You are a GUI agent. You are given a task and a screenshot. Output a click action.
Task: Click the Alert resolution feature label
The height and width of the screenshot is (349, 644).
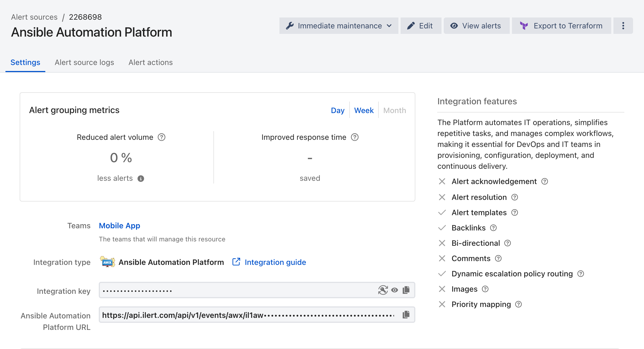click(x=479, y=197)
